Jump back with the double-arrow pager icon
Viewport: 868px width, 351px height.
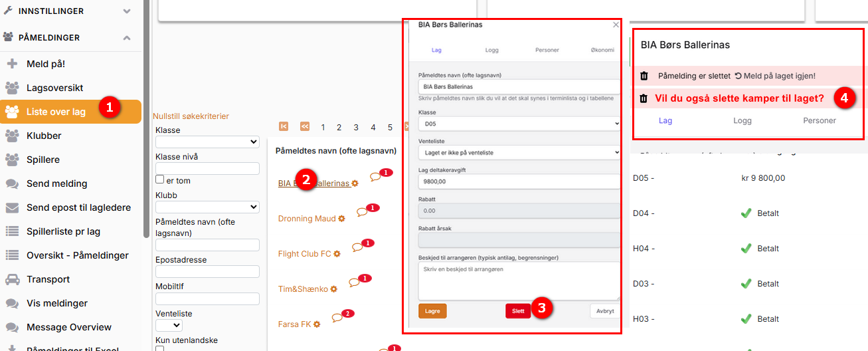[x=305, y=126]
